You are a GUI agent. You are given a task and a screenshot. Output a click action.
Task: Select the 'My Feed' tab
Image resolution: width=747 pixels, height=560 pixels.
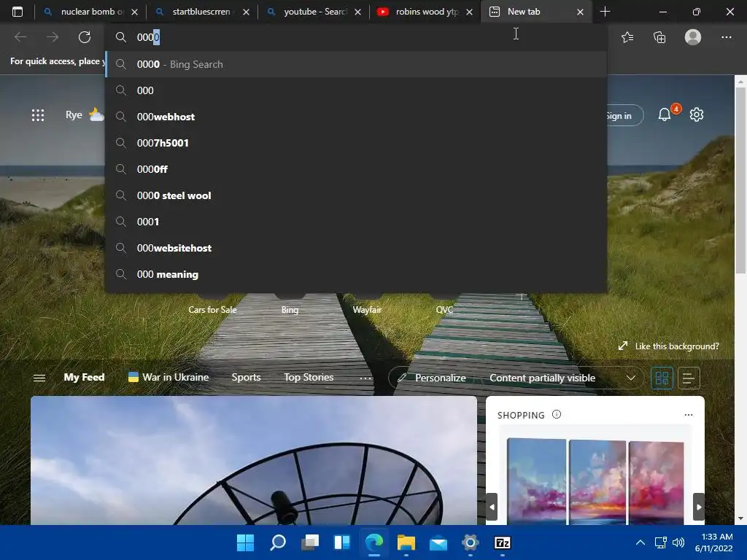[84, 377]
